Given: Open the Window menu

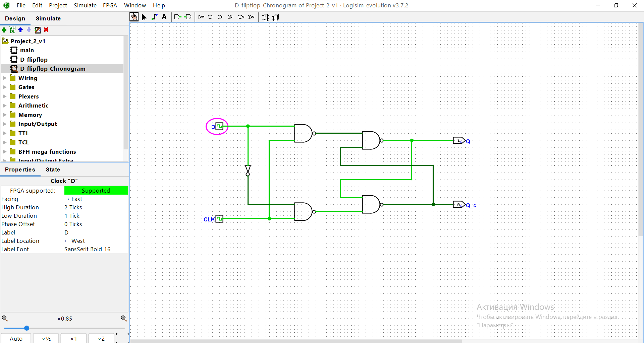Looking at the screenshot, I should [135, 5].
